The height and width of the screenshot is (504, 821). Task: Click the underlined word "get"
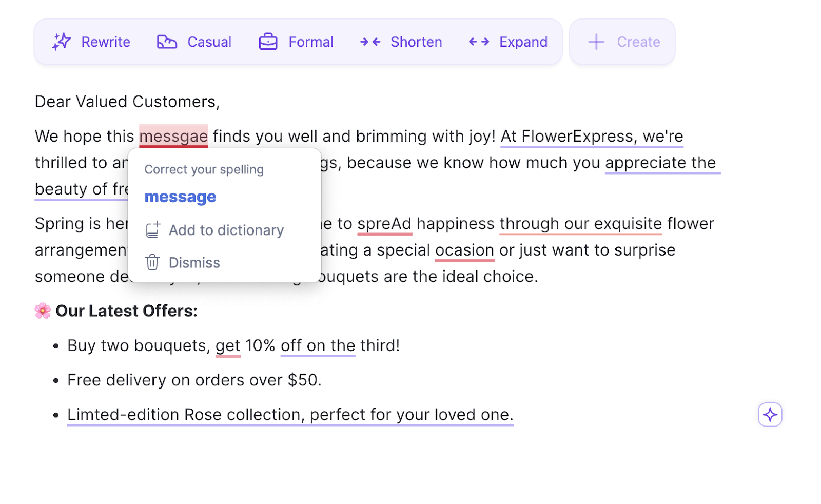click(228, 346)
